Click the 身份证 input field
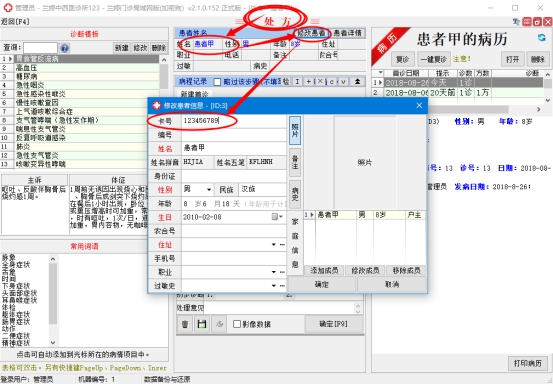Screen dimensions: 553x384 pos(234,176)
